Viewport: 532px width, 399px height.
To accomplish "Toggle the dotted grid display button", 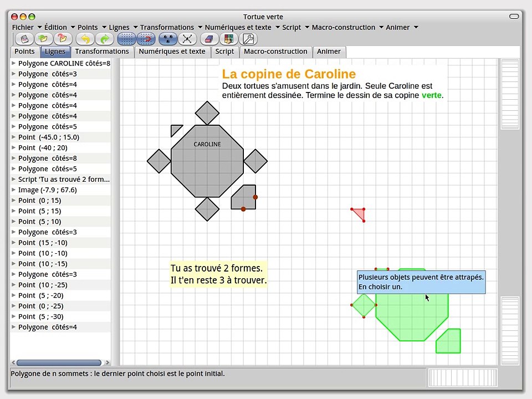I will click(x=126, y=39).
